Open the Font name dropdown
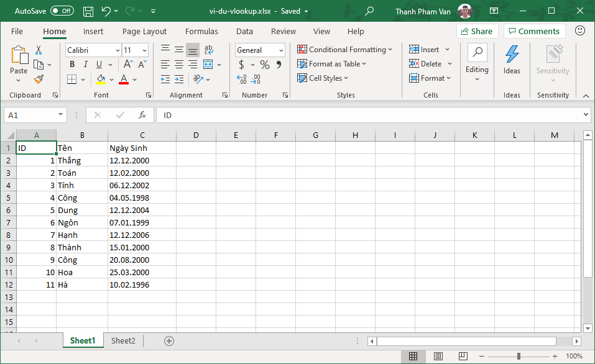Image resolution: width=595 pixels, height=364 pixels. tap(118, 50)
